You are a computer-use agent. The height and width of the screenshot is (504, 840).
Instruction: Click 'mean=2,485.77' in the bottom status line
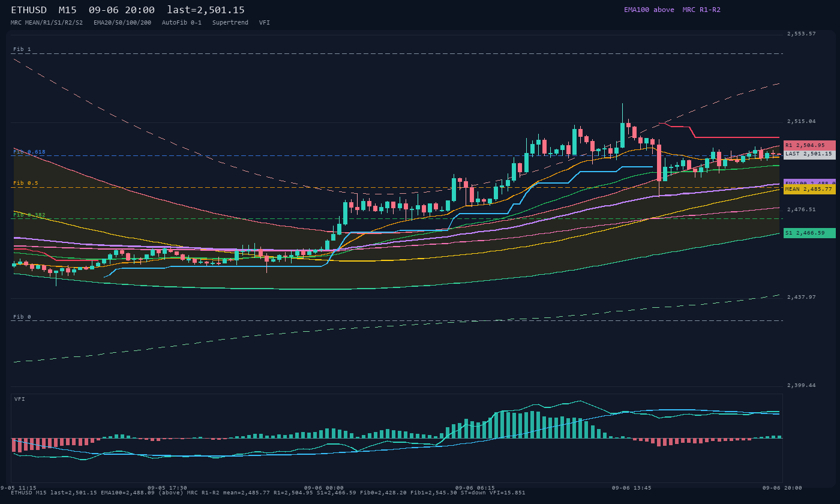pyautogui.click(x=247, y=493)
